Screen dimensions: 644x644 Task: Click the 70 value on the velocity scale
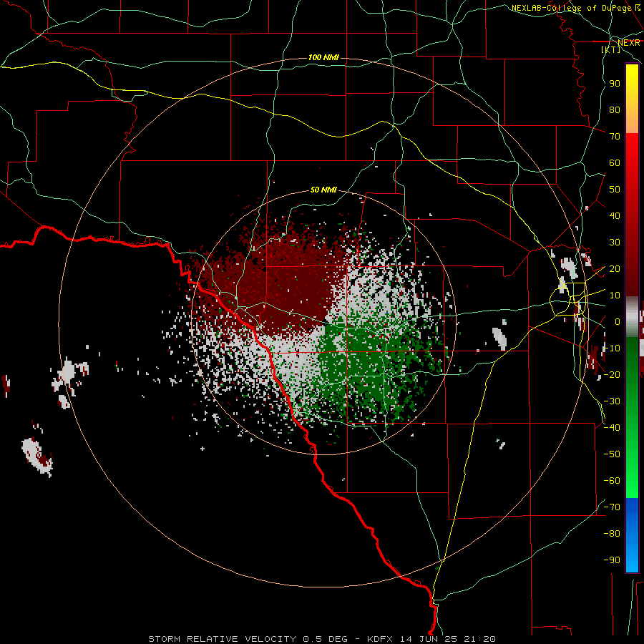tap(615, 137)
